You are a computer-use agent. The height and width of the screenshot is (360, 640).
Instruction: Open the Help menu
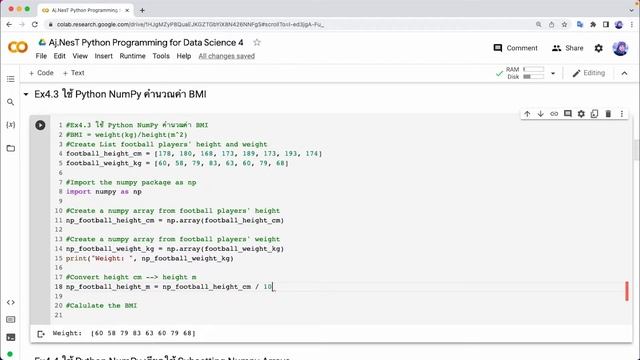click(184, 56)
